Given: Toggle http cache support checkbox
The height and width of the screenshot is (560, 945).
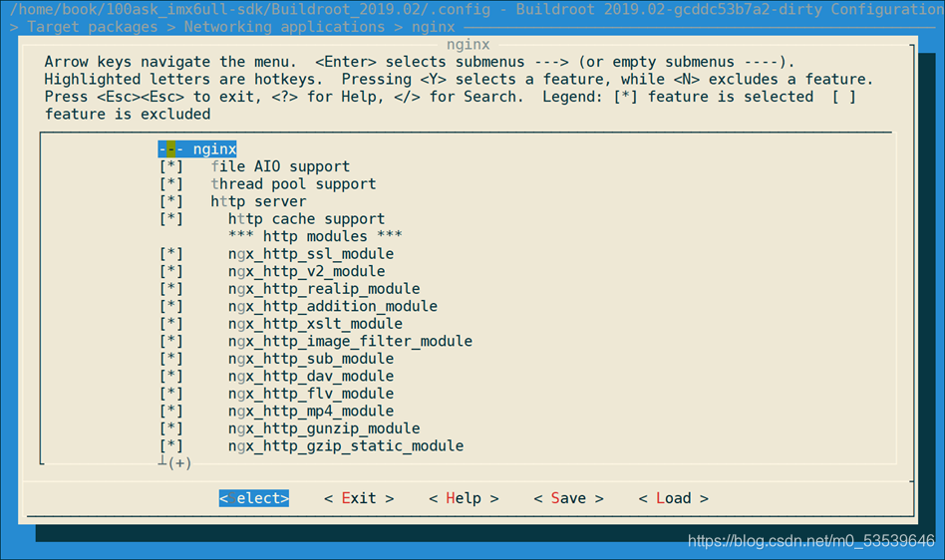Looking at the screenshot, I should pyautogui.click(x=171, y=218).
